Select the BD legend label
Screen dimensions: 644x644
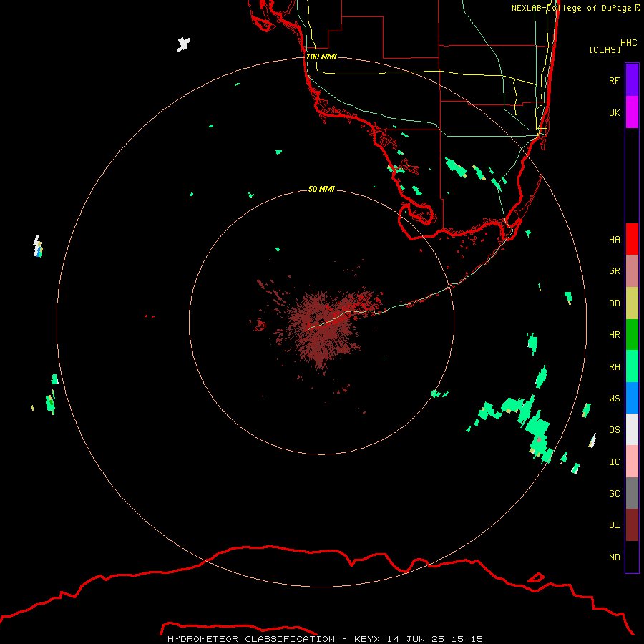tap(614, 303)
